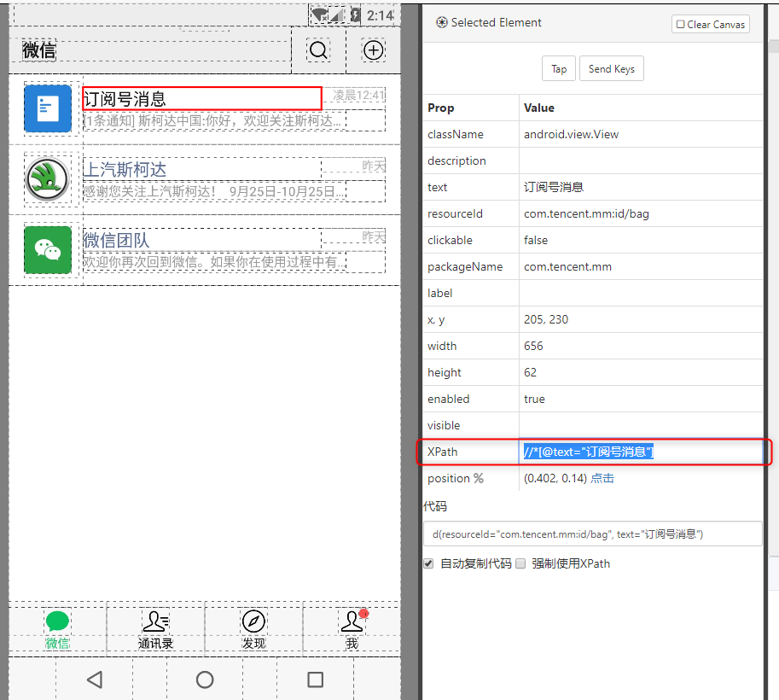Click the 欢迎你再次回到微信 message preview
The height and width of the screenshot is (700, 779).
pyautogui.click(x=215, y=262)
